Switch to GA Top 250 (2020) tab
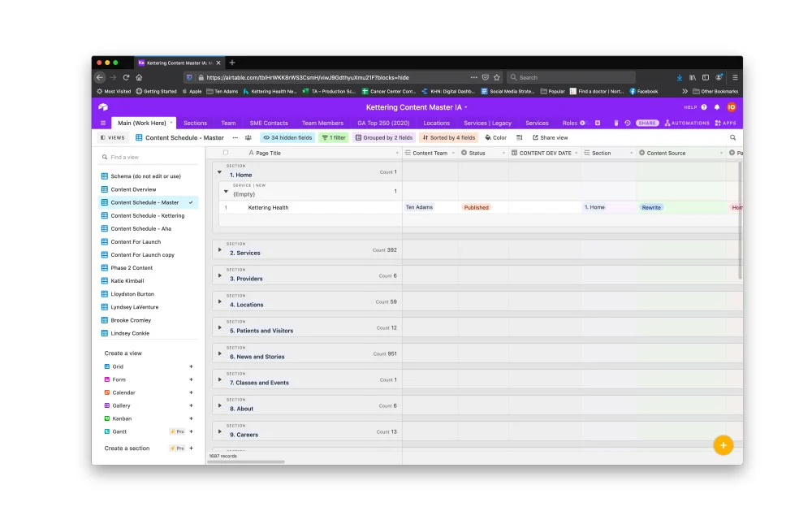 coord(383,123)
